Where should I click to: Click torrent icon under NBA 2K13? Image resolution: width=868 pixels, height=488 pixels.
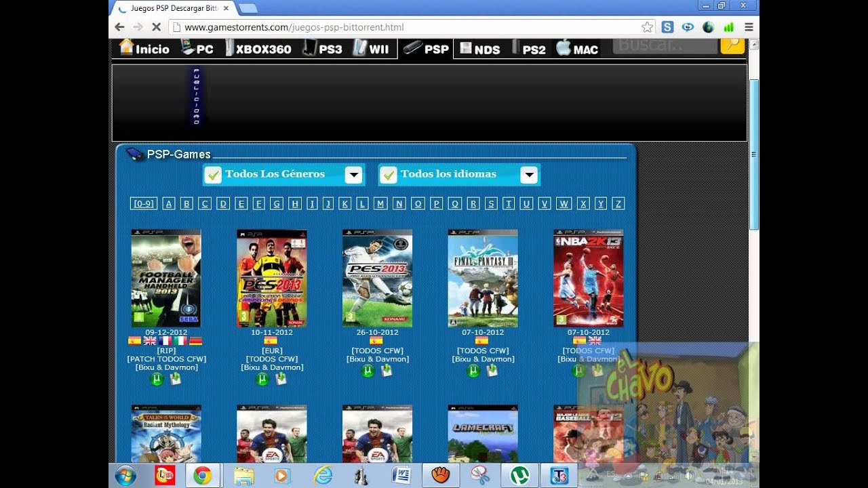coord(578,371)
